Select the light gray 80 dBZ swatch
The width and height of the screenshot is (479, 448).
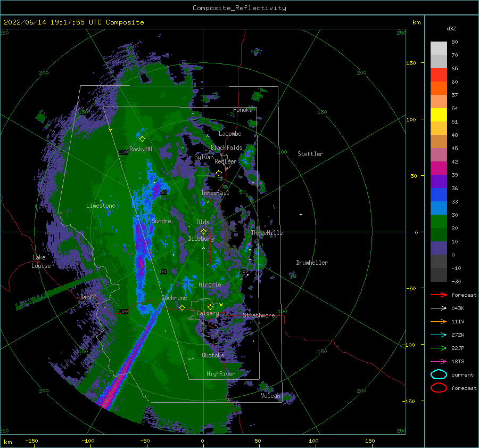439,48
